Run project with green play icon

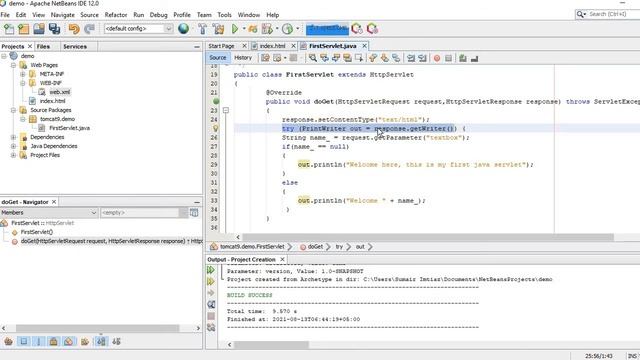(235, 29)
